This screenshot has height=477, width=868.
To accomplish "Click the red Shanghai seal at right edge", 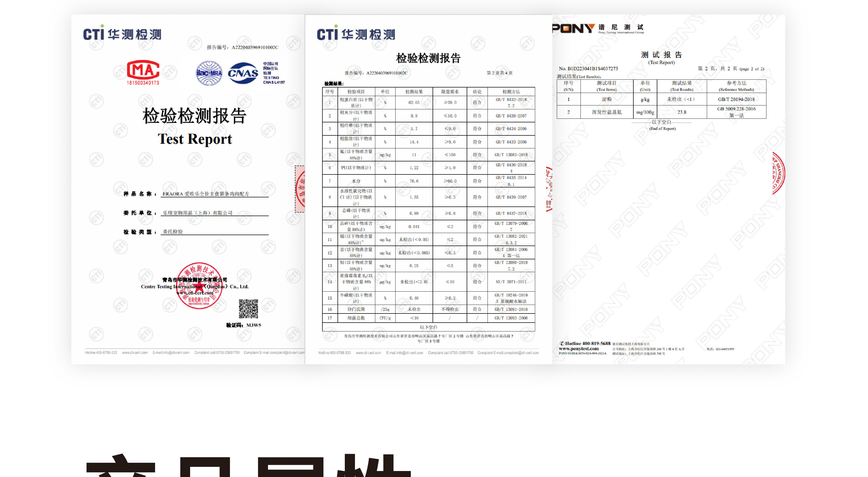I will coord(778,173).
